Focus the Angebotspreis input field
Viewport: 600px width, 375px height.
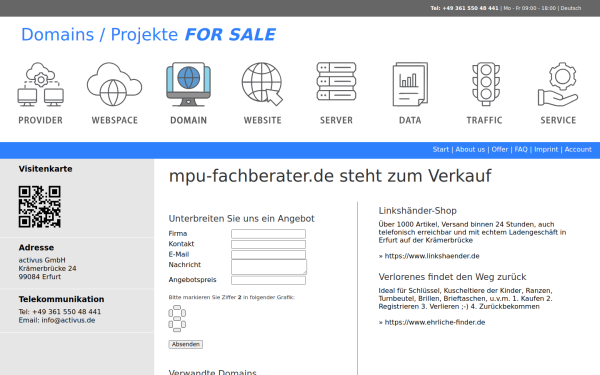pos(268,280)
